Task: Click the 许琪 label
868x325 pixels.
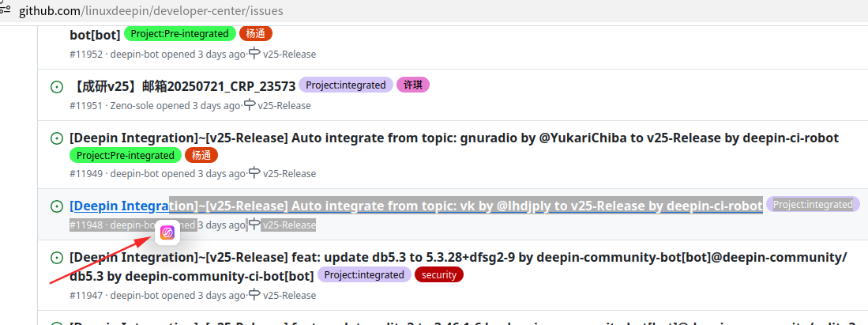Action: pyautogui.click(x=414, y=85)
